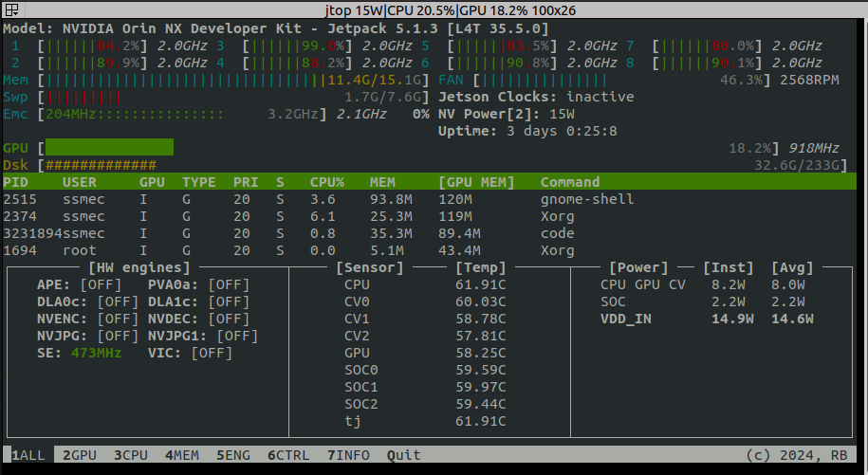
Task: Click Quit in the bottom bar
Action: 403,455
